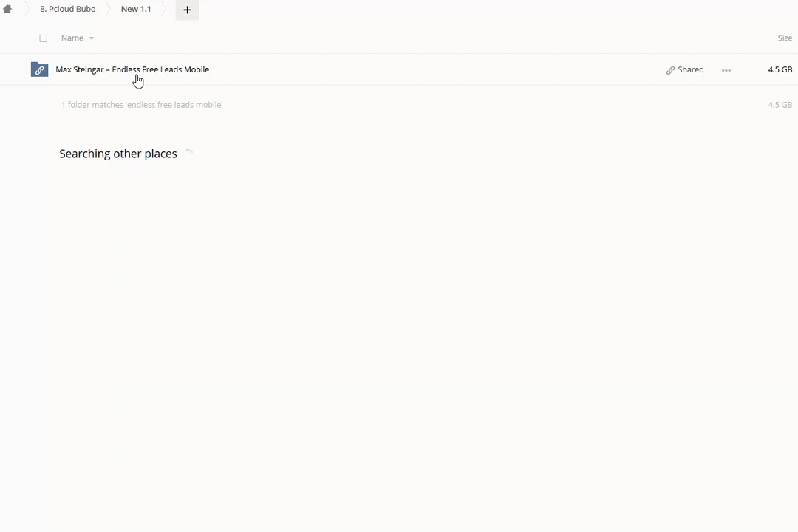Click the chevron after 8. Pcloud Bubo

[109, 9]
